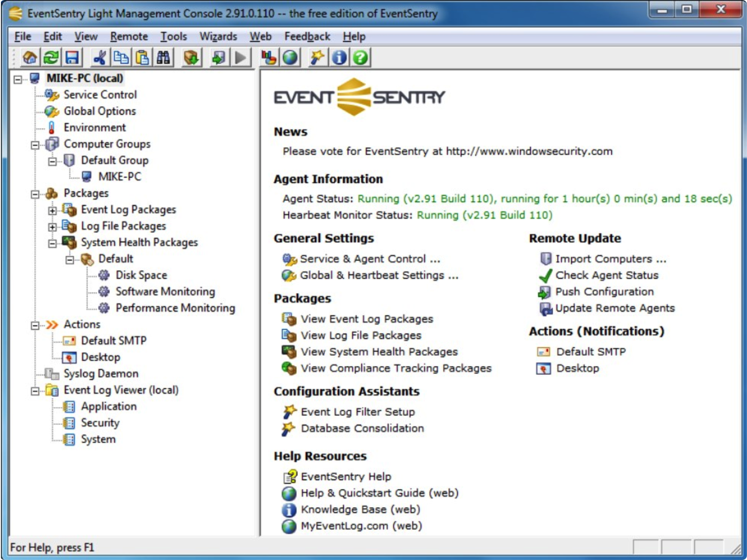747x560 pixels.
Task: Click the View Compliance Tracking Packages icon
Action: [x=289, y=368]
